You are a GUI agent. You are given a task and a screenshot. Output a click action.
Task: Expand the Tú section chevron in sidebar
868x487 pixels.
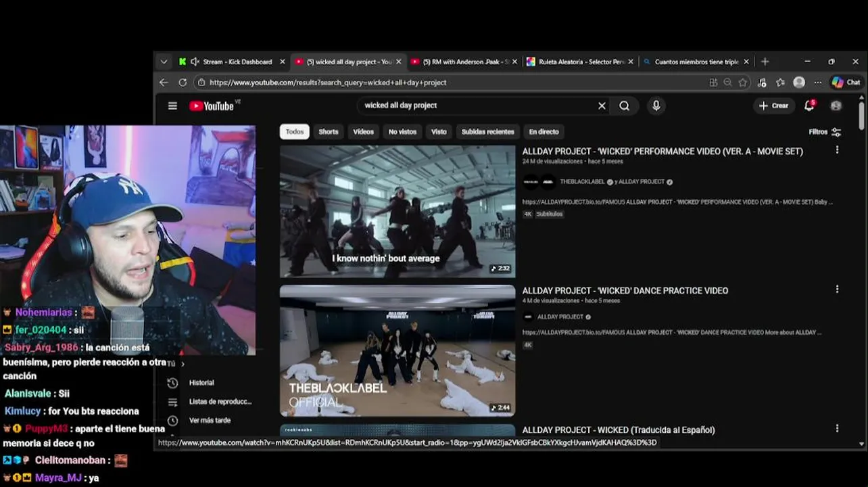pos(183,364)
